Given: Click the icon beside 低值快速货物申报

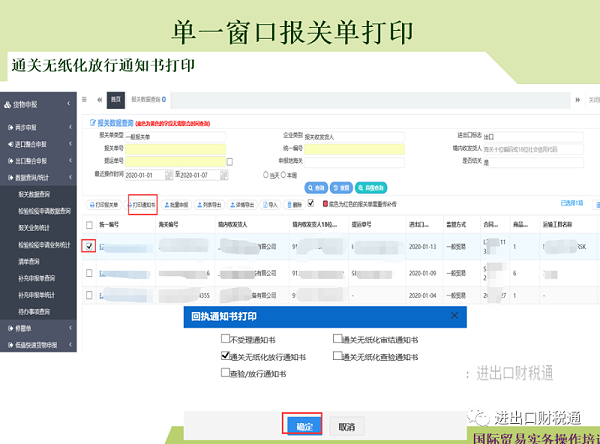Looking at the screenshot, I should (11, 345).
